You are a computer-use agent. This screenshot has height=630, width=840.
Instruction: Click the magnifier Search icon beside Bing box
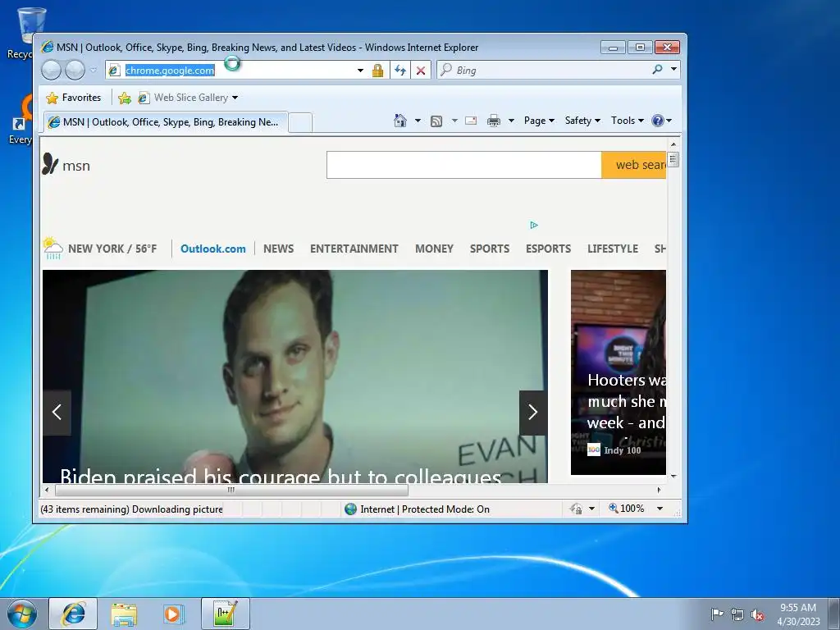657,70
